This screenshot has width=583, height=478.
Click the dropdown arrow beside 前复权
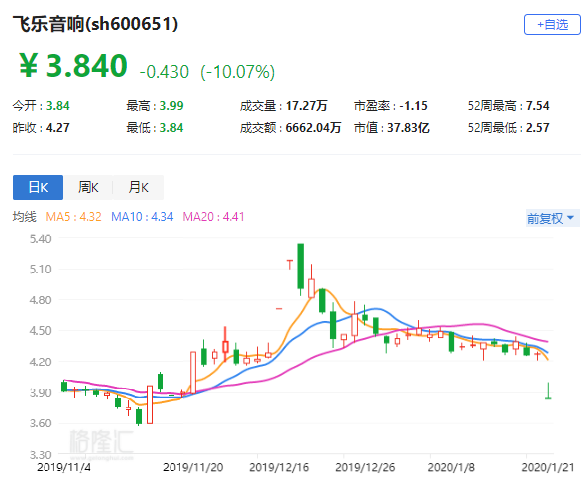[x=570, y=218]
